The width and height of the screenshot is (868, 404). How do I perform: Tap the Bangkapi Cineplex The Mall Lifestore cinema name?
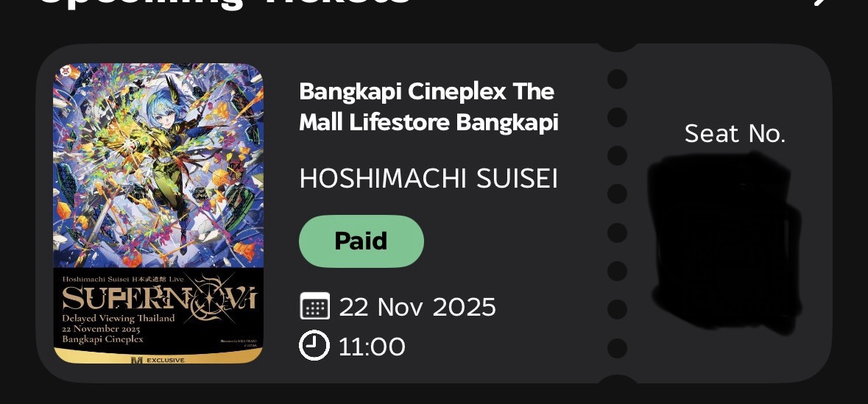pyautogui.click(x=428, y=107)
